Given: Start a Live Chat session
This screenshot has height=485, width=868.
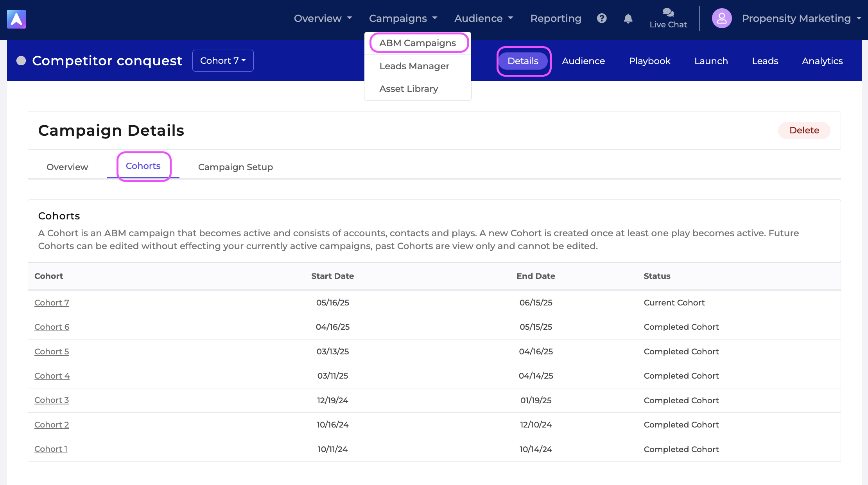Looking at the screenshot, I should point(668,18).
